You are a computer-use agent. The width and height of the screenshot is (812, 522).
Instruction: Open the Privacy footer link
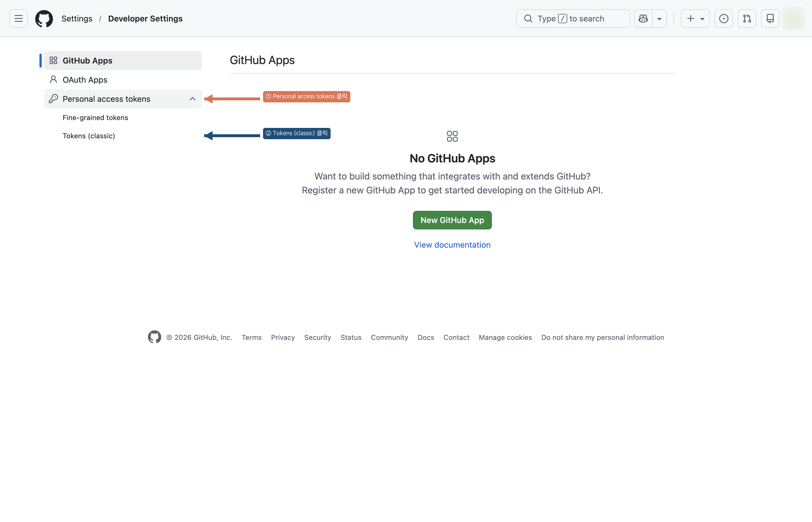point(283,338)
